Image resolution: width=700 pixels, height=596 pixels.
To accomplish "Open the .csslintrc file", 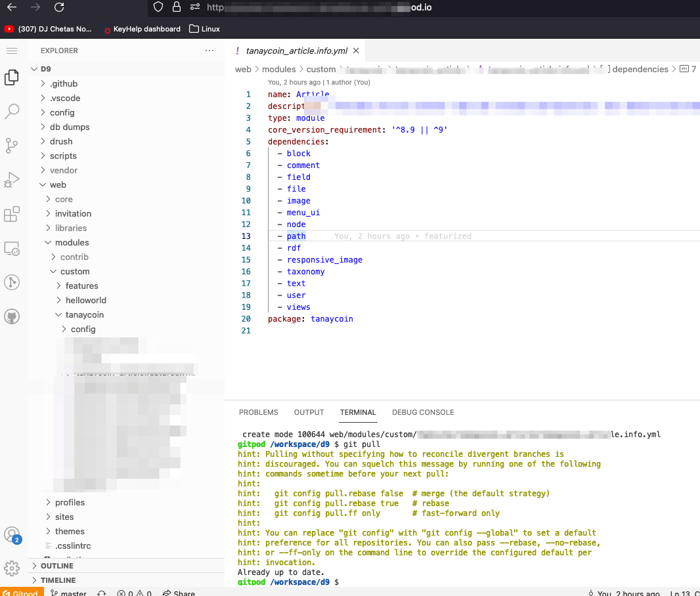I will [x=126, y=546].
